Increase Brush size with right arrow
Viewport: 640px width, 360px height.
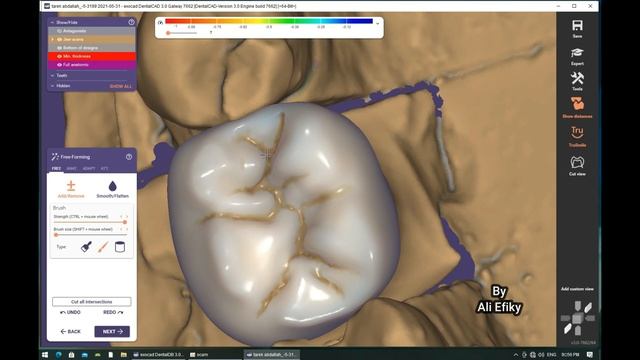(x=127, y=229)
